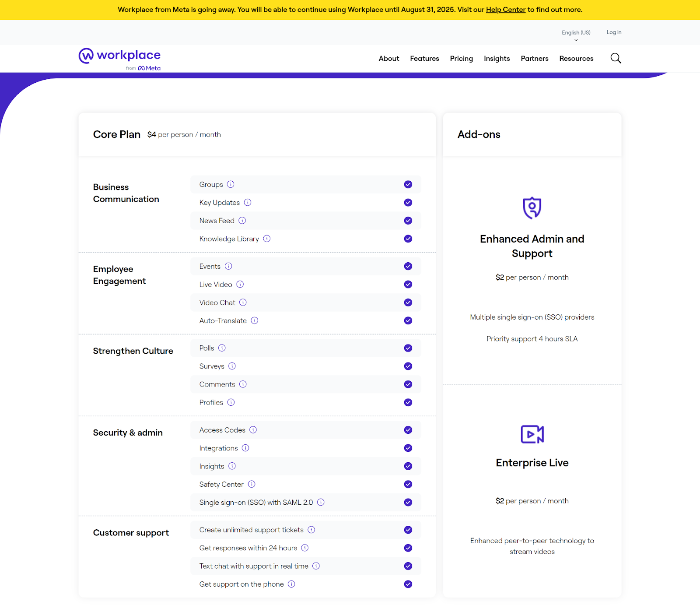Show info icon next to Surveys
The height and width of the screenshot is (612, 700).
tap(232, 366)
